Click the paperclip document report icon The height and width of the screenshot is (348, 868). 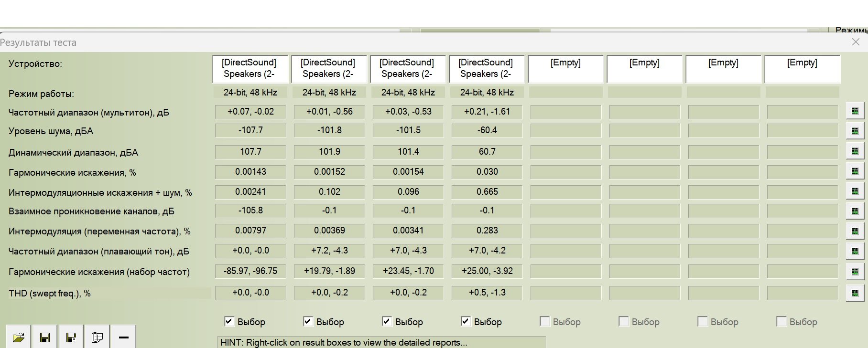97,337
